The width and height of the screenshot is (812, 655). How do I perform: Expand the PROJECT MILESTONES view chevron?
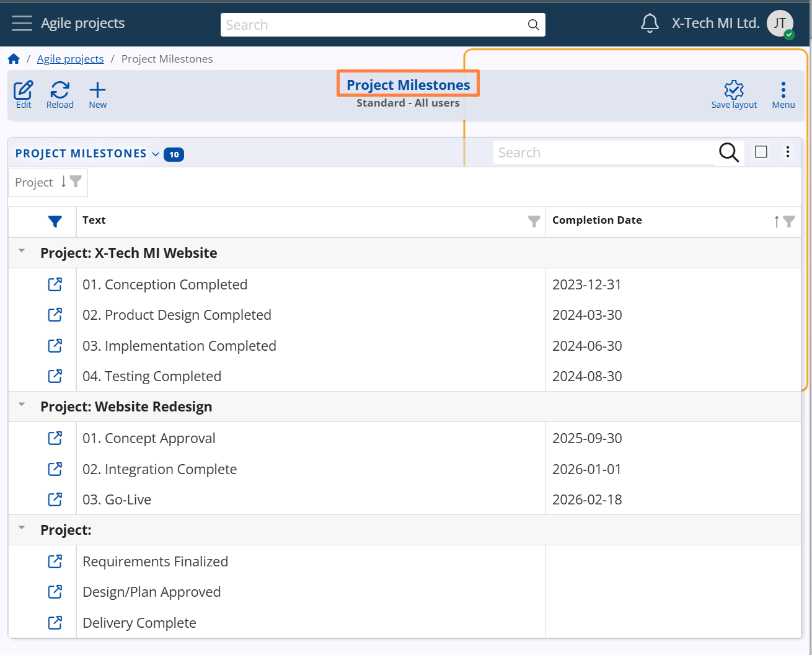coord(155,154)
